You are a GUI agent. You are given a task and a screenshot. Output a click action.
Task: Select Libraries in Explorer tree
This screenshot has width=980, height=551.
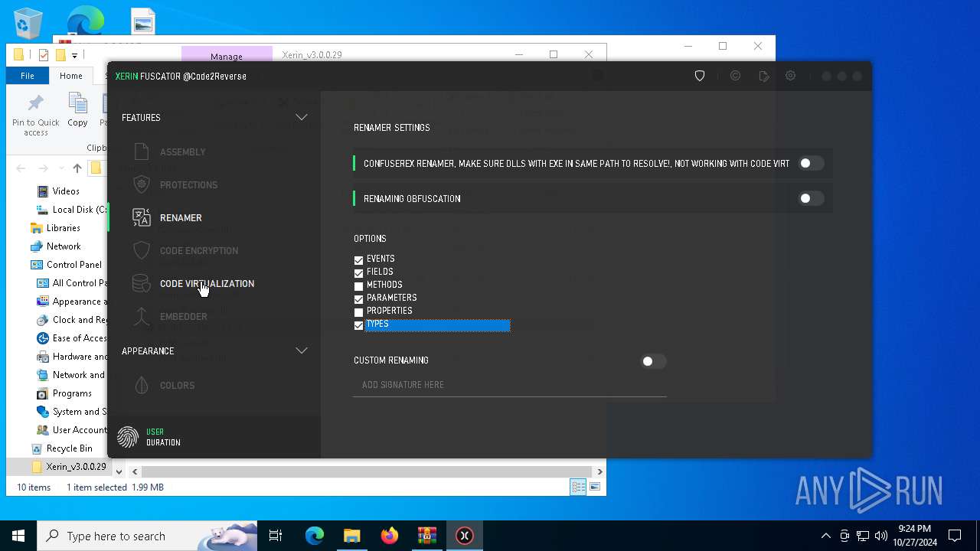pyautogui.click(x=63, y=228)
